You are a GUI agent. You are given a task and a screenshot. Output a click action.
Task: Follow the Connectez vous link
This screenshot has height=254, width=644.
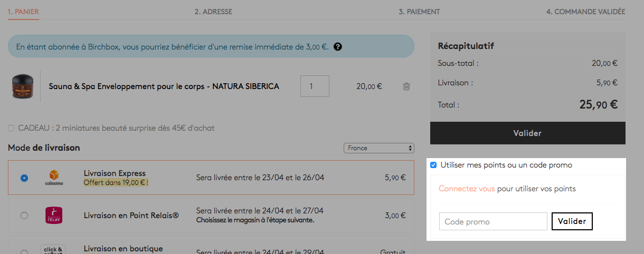467,189
